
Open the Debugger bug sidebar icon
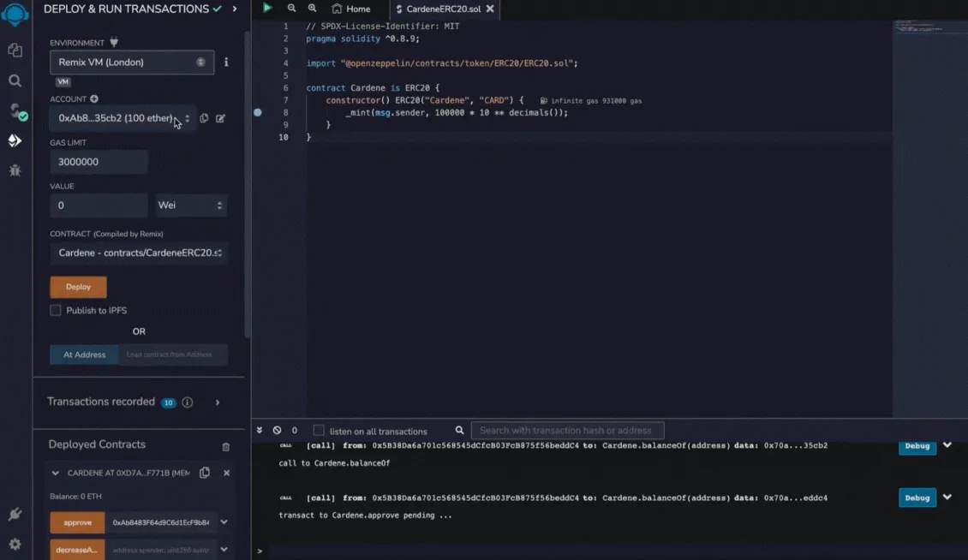(x=15, y=170)
